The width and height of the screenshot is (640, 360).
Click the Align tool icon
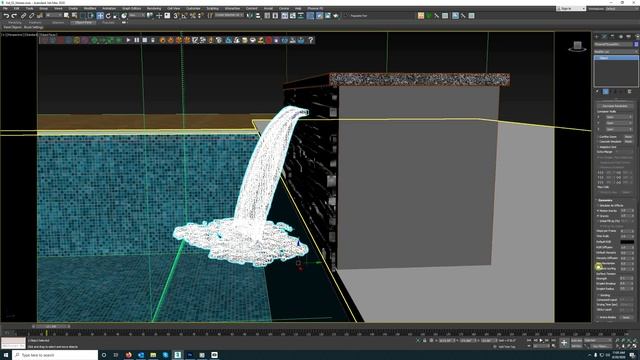click(x=258, y=16)
